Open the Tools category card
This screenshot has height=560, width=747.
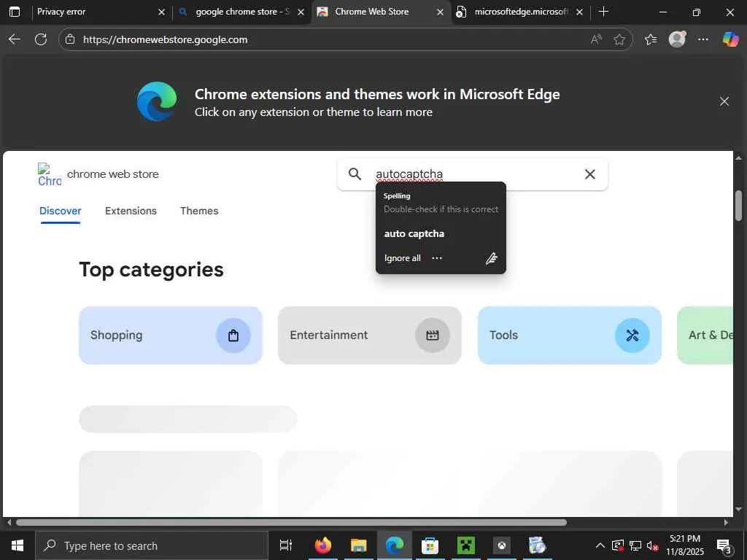(569, 335)
